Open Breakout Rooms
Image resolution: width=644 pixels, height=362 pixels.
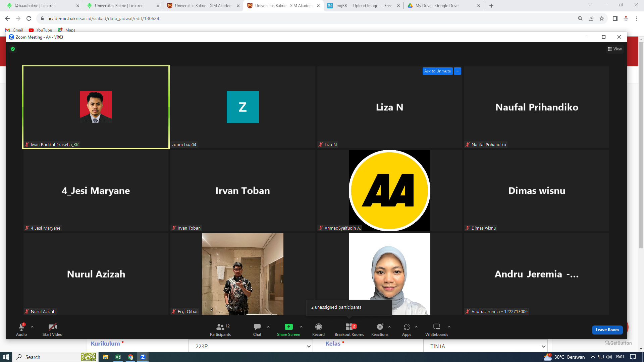tap(349, 329)
